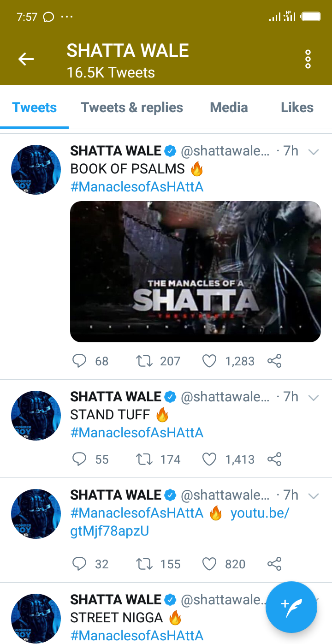The height and width of the screenshot is (644, 332).
Task: Open The Manacles of a Shatta video thumbnail
Action: pos(195,271)
